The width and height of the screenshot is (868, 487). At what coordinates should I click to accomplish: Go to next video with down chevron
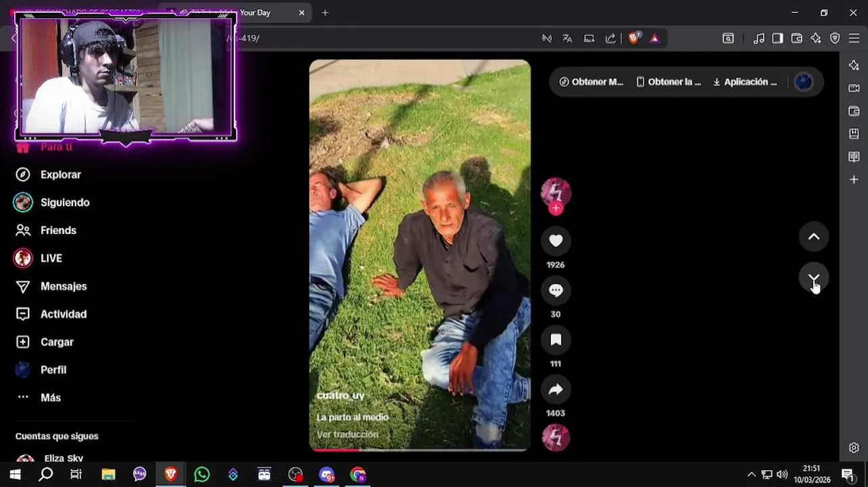814,278
